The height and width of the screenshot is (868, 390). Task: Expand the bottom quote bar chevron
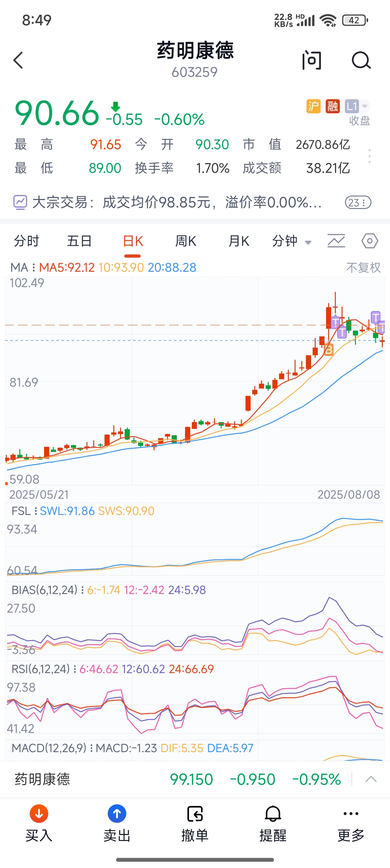pyautogui.click(x=371, y=779)
